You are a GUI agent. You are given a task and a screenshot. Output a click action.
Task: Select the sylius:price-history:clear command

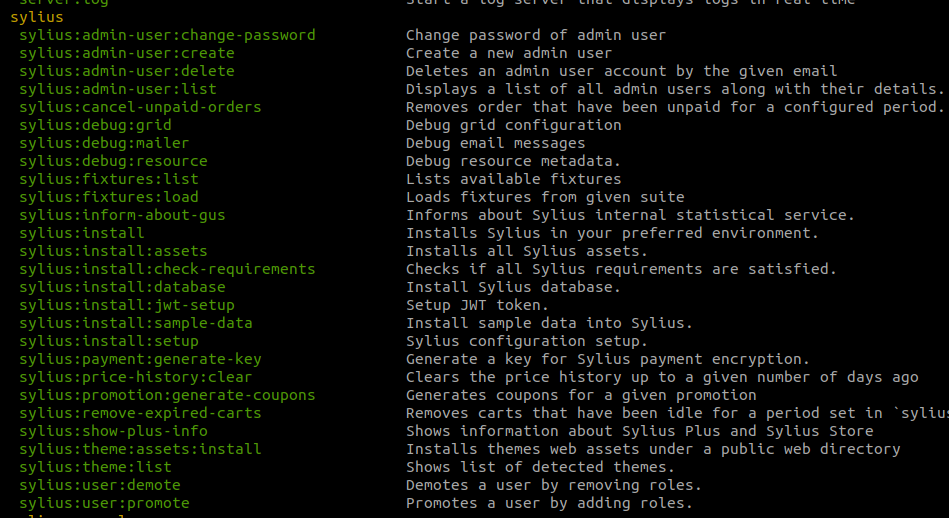coord(136,378)
